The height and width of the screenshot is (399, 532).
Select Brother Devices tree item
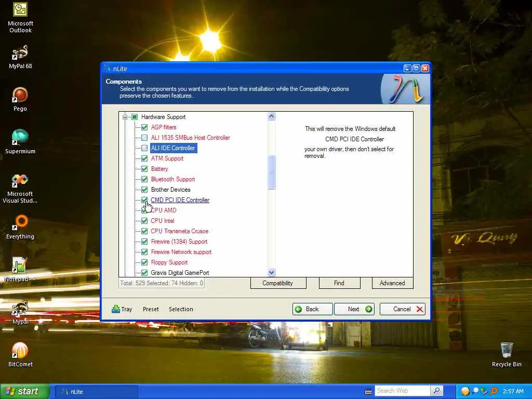(170, 190)
